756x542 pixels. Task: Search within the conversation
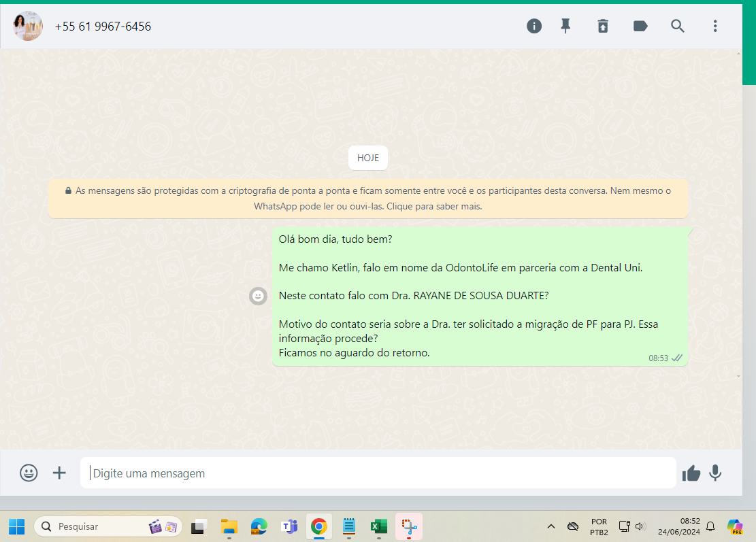[678, 26]
